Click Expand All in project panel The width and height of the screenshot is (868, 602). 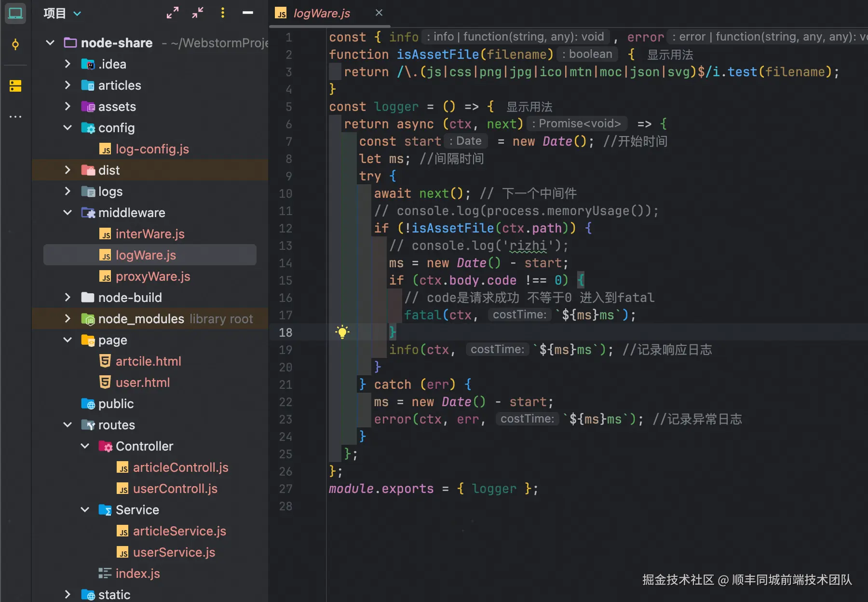[173, 13]
